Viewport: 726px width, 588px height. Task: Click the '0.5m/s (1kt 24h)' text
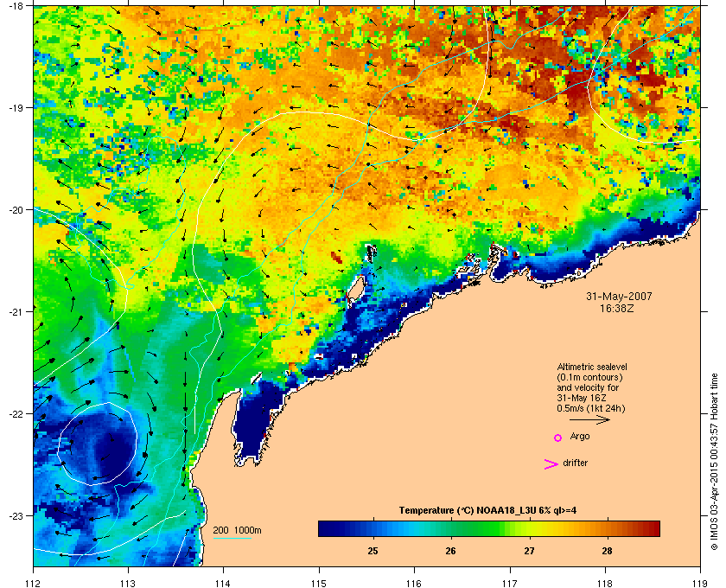coord(591,409)
